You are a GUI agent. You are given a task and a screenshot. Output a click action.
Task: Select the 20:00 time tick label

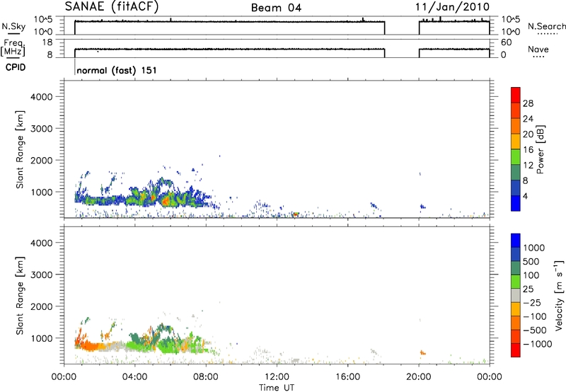click(x=418, y=377)
